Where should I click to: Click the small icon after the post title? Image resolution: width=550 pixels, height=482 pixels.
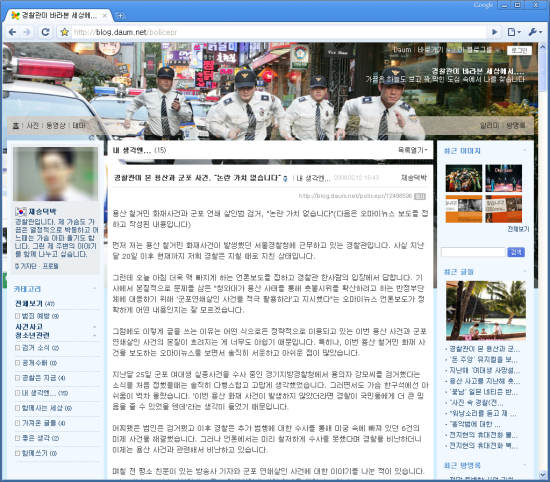click(285, 179)
